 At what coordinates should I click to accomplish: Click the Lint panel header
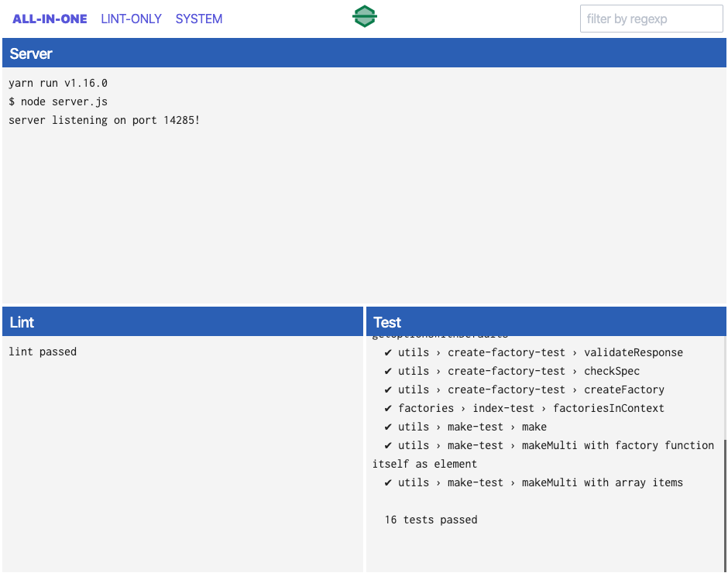click(x=183, y=321)
